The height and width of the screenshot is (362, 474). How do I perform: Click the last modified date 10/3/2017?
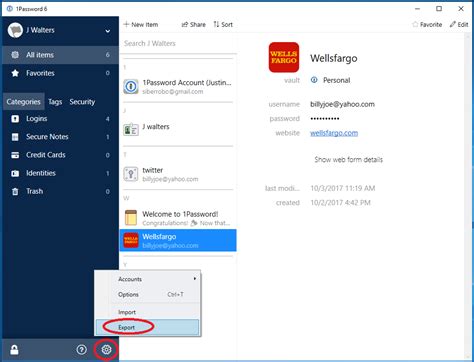tap(343, 188)
